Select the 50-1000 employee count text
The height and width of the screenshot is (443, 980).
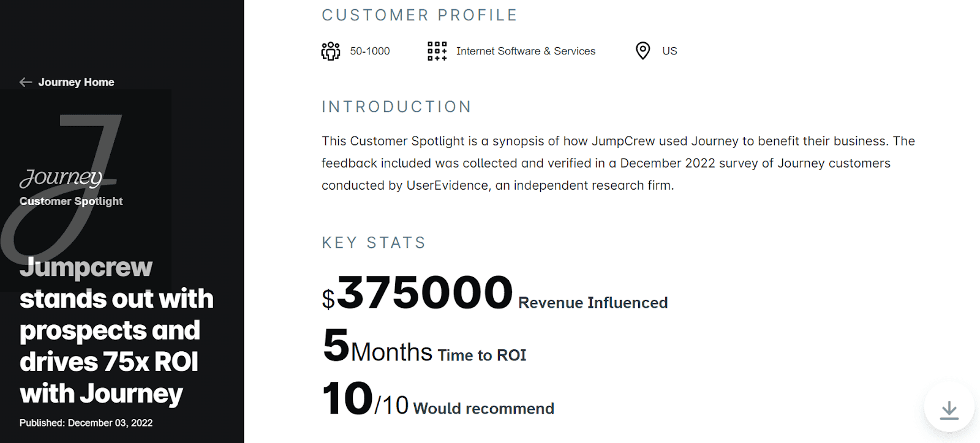tap(370, 51)
